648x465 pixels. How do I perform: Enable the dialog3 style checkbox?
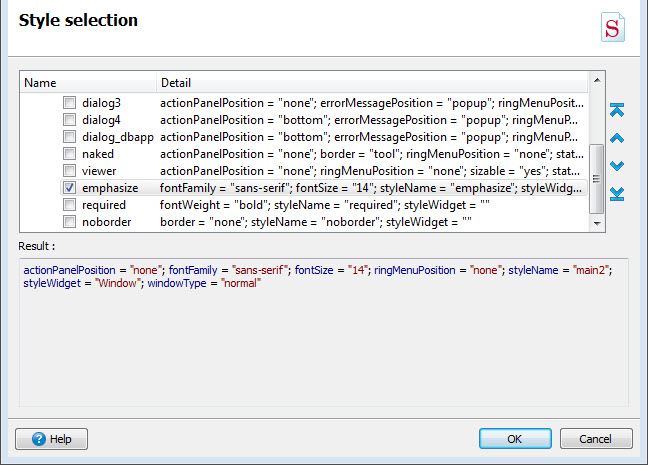[x=70, y=103]
